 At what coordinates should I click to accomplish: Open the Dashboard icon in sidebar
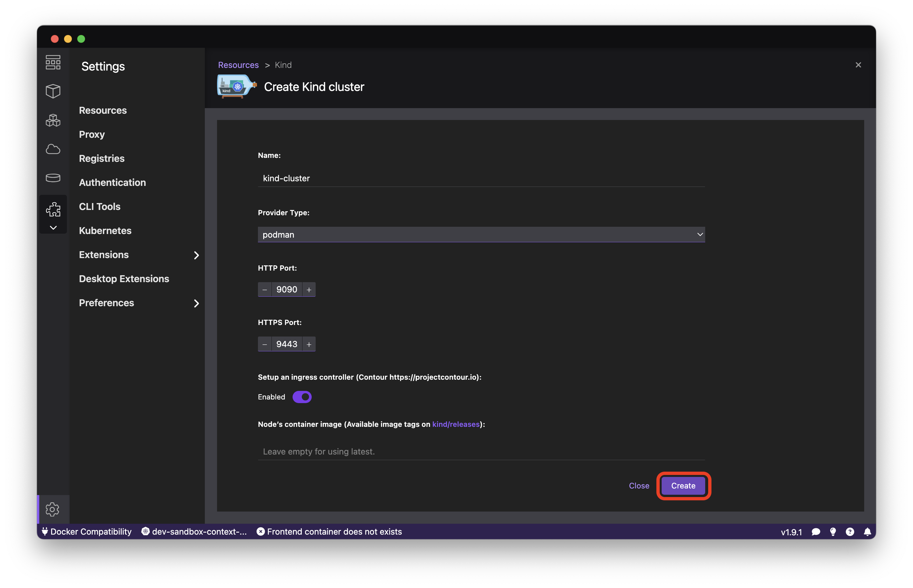pos(53,62)
